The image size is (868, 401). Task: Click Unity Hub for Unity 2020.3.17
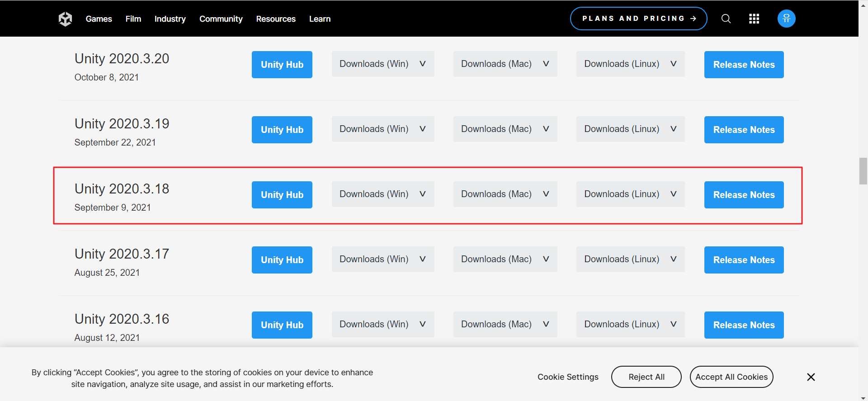(x=282, y=260)
